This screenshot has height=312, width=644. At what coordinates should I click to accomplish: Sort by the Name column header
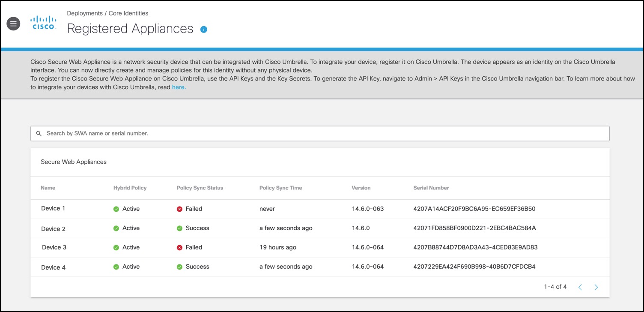(x=48, y=188)
